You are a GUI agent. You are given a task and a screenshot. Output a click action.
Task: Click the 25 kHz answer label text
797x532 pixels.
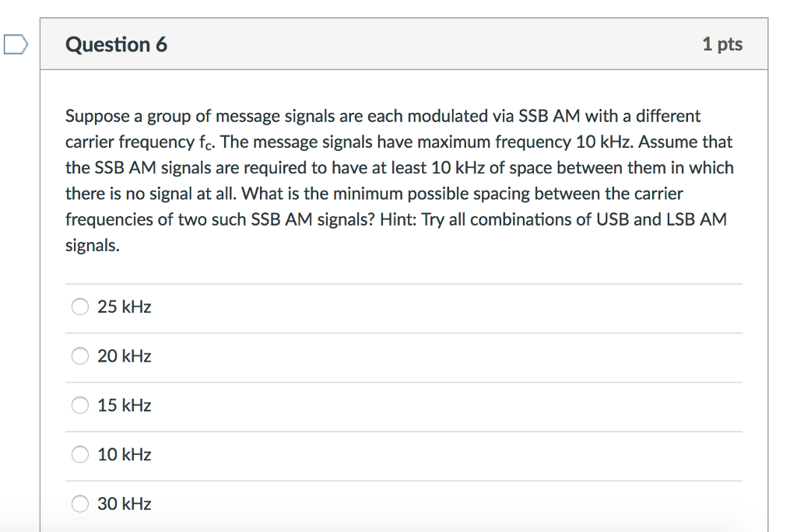(x=124, y=306)
